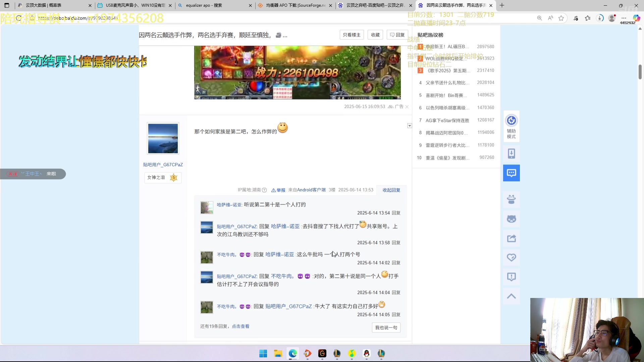Open the chat message icon in right sidebar
Image resolution: width=644 pixels, height=362 pixels.
tap(511, 173)
